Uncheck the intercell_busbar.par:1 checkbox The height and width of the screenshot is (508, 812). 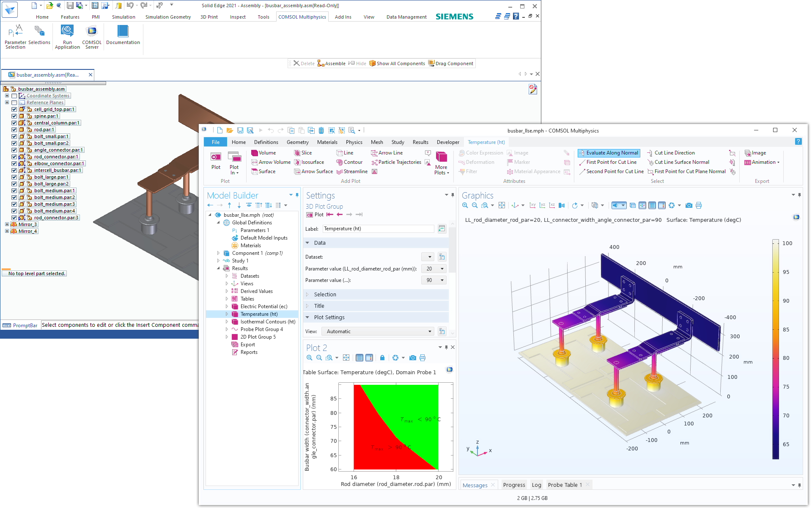(x=14, y=170)
